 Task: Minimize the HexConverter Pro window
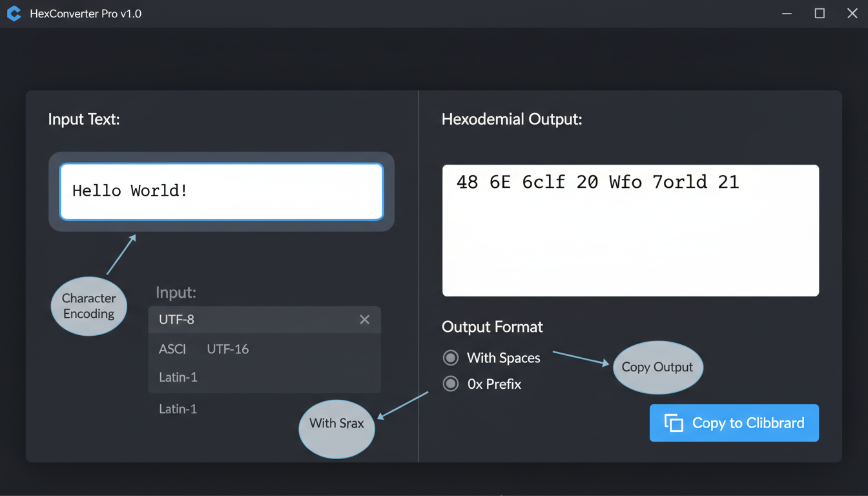pyautogui.click(x=787, y=13)
